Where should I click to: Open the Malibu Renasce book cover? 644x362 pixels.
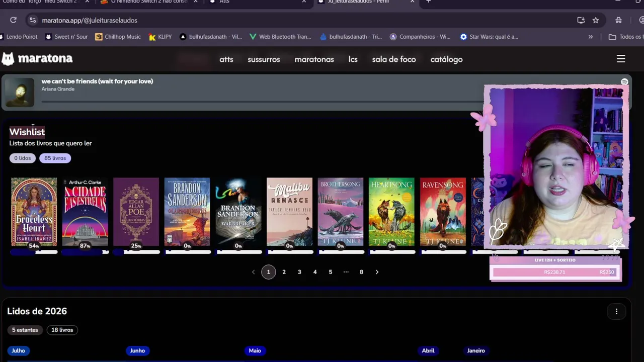289,212
